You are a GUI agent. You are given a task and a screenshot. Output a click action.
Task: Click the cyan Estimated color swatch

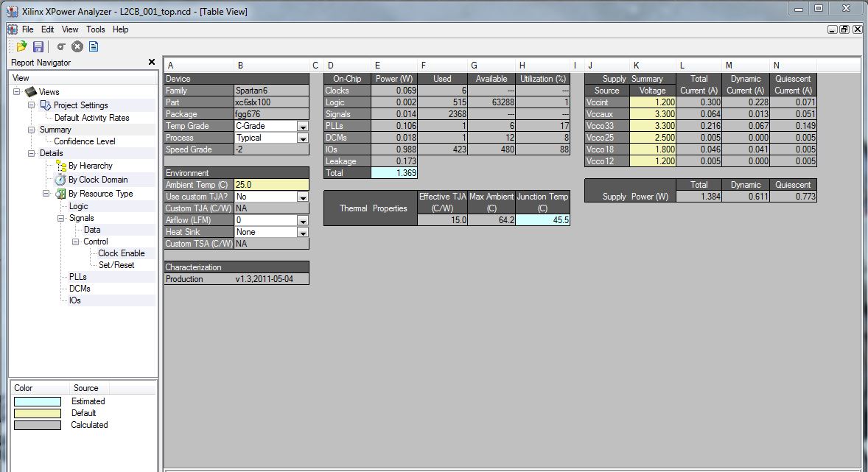click(x=38, y=402)
